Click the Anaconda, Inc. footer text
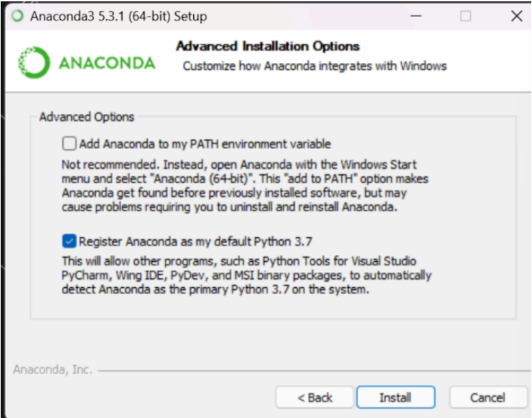 click(x=53, y=369)
